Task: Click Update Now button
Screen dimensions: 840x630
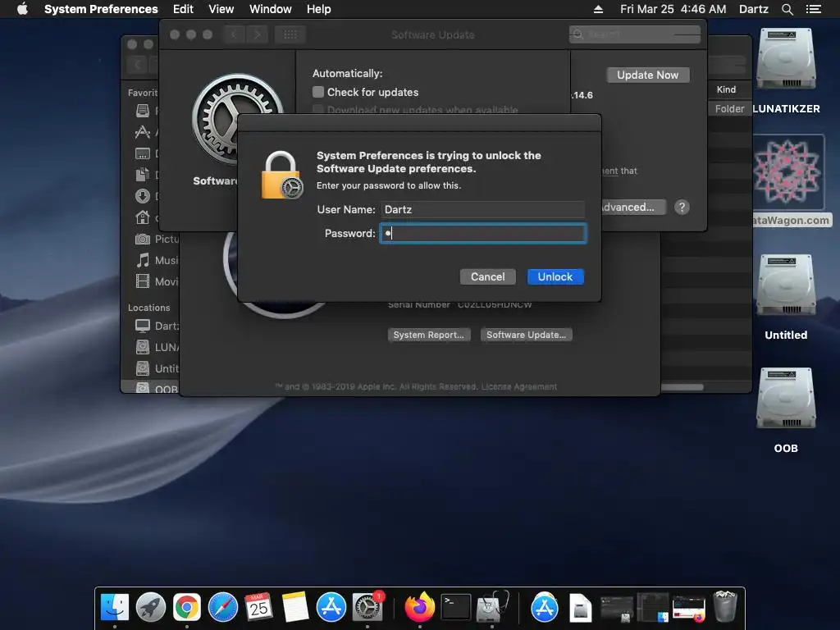Action: click(x=648, y=75)
